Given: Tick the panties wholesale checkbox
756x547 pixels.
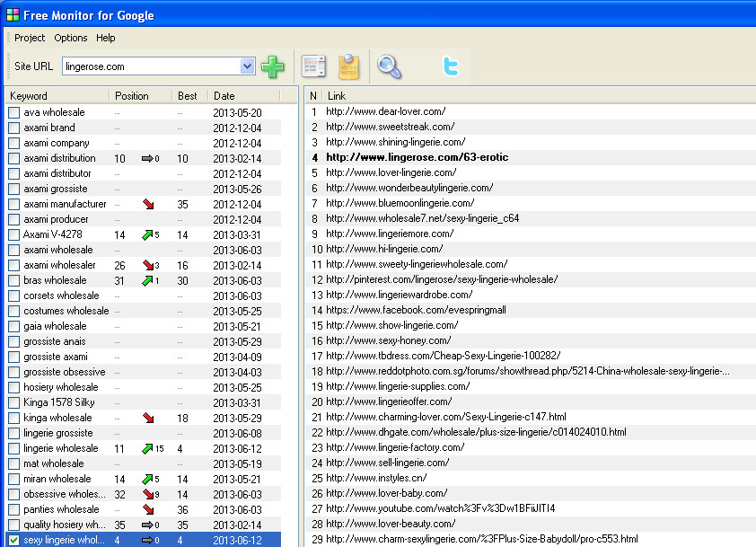Looking at the screenshot, I should tap(14, 509).
